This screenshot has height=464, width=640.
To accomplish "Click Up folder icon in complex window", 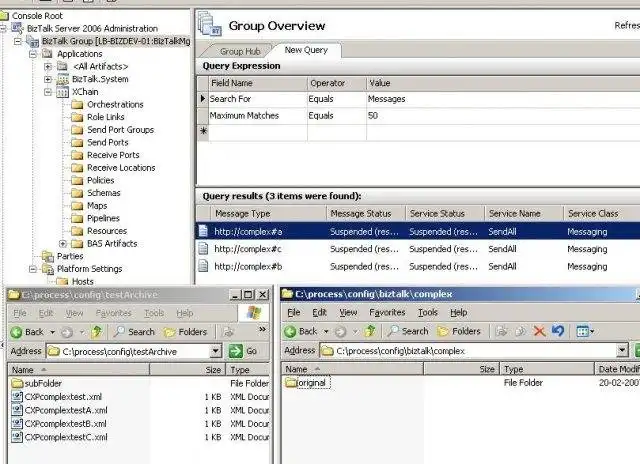I will [370, 331].
